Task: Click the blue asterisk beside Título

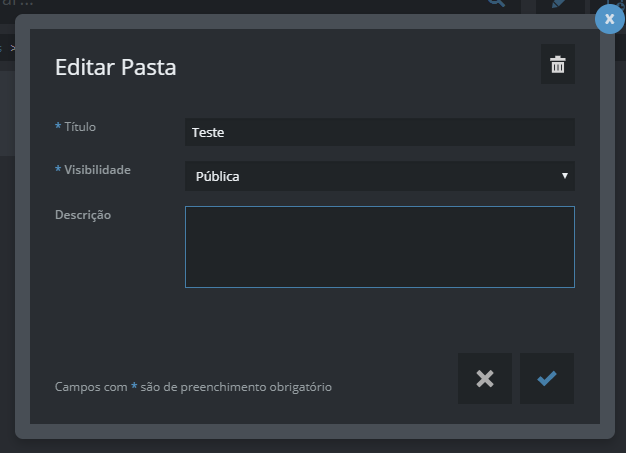Action: click(58, 127)
